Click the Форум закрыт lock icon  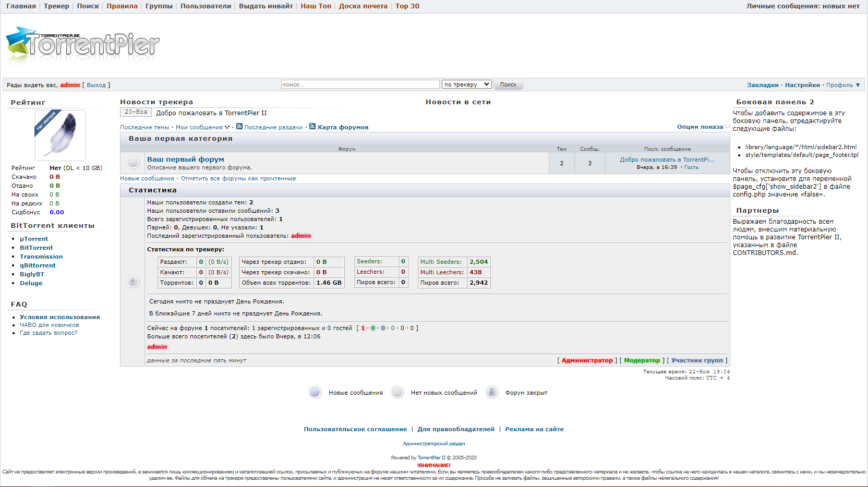[491, 392]
